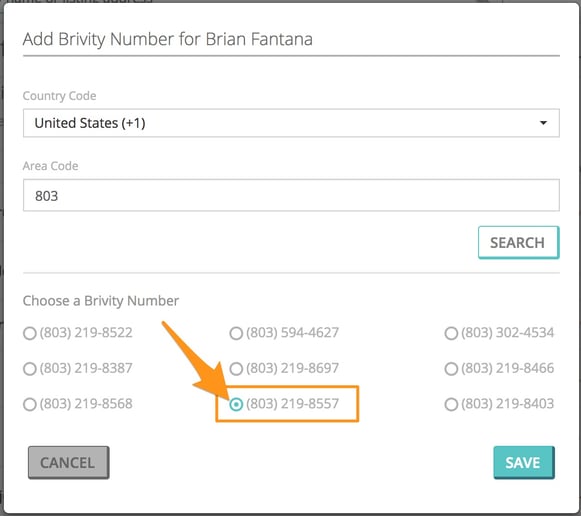
Task: Select radio button for (803) 219-8697
Action: (x=236, y=369)
